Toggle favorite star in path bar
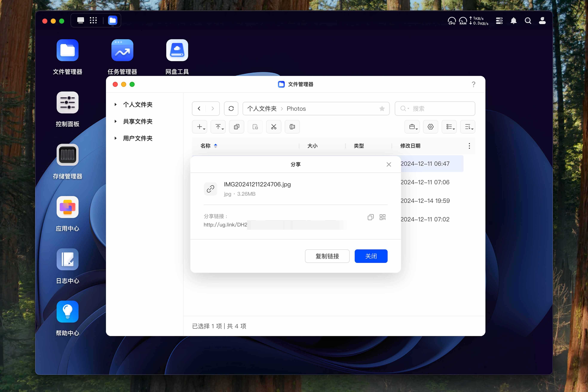Image resolution: width=588 pixels, height=392 pixels. [x=382, y=108]
